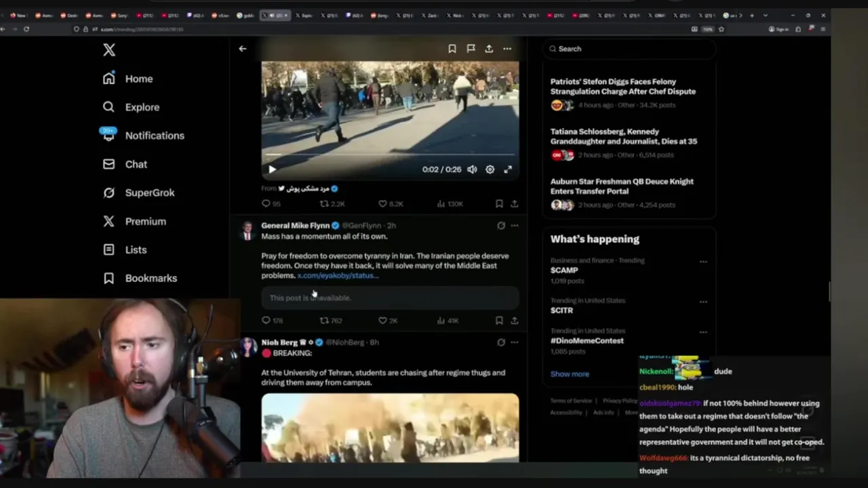Click Show more under trends

[570, 374]
